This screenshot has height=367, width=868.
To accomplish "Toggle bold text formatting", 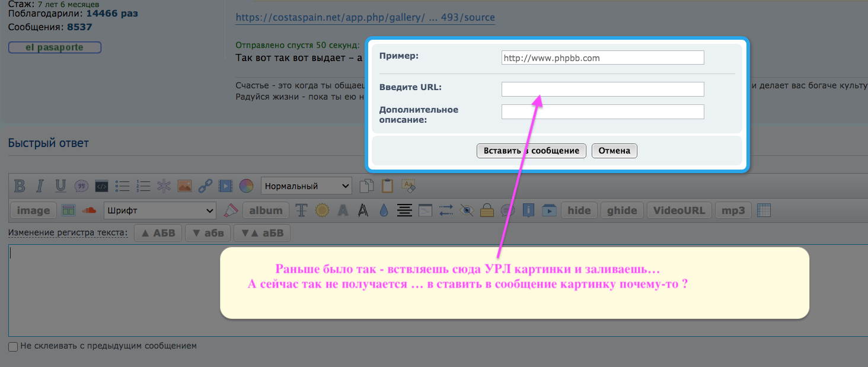I will (20, 186).
